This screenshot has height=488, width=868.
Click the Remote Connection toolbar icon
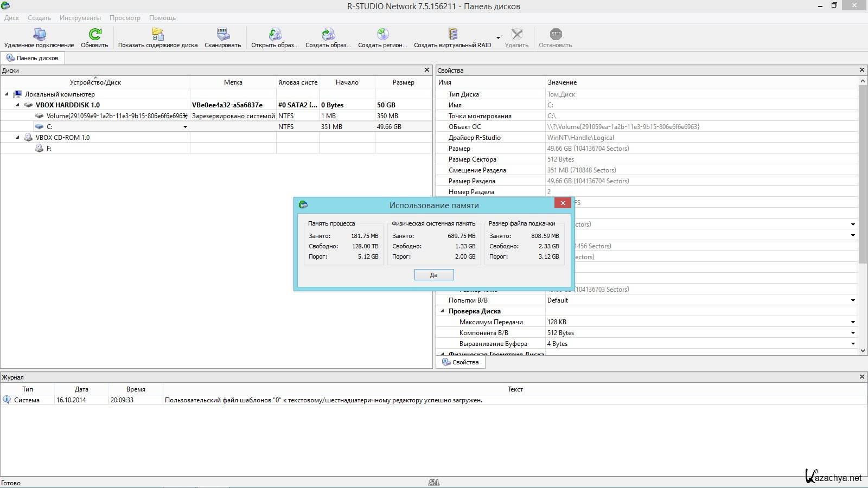click(x=39, y=35)
